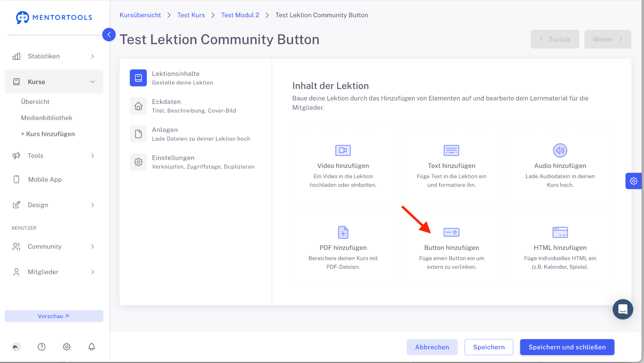
Task: Select Eckdaten section tab
Action: click(x=194, y=106)
